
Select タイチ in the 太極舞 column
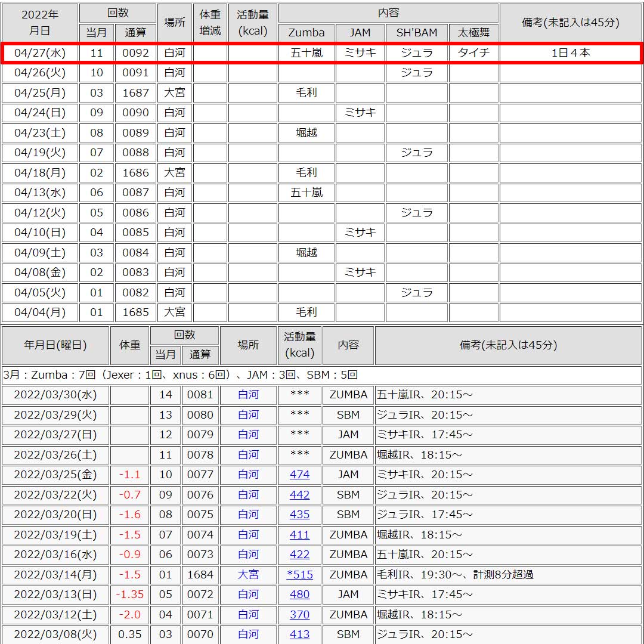click(473, 52)
